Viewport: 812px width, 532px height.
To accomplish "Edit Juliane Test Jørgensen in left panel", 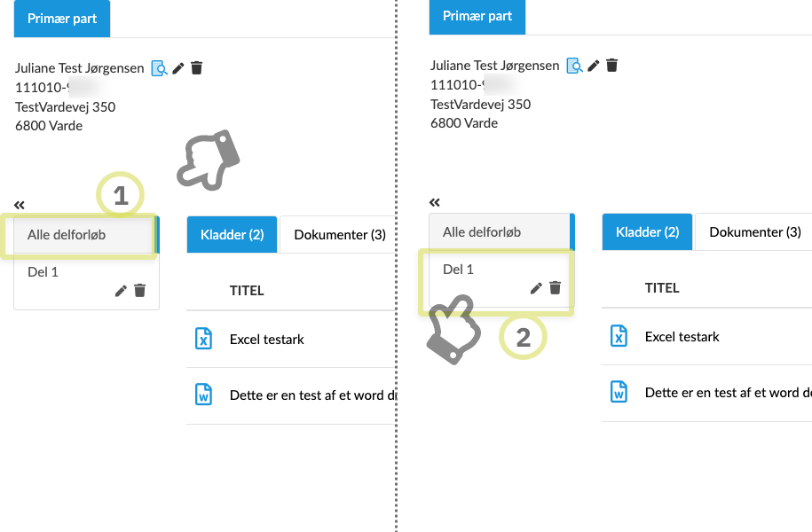I will 178,68.
